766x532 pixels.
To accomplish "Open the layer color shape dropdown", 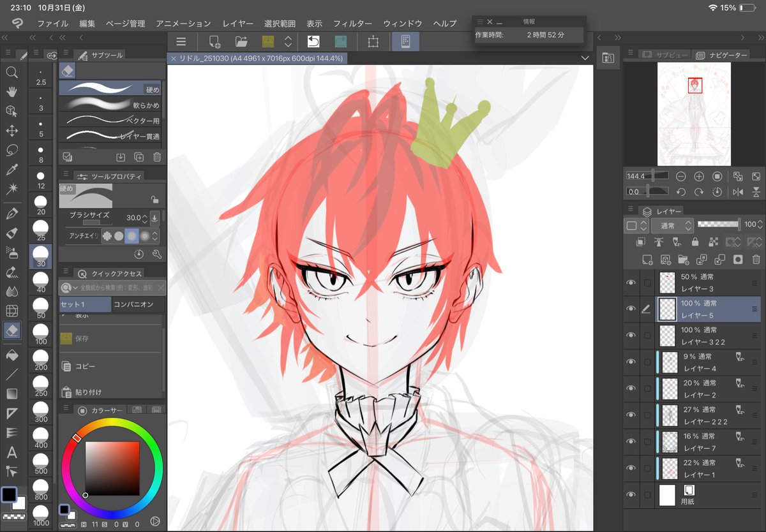I will [x=636, y=225].
